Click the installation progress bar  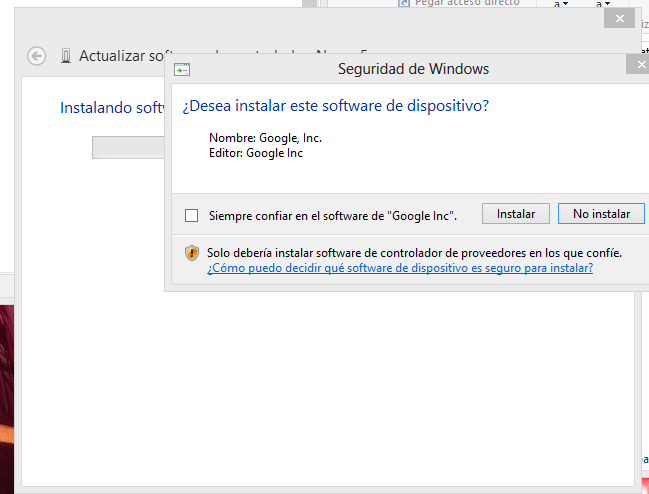[x=128, y=148]
